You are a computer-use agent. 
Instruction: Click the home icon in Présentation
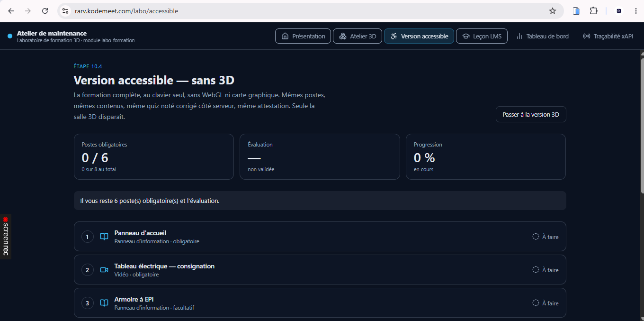(x=285, y=36)
